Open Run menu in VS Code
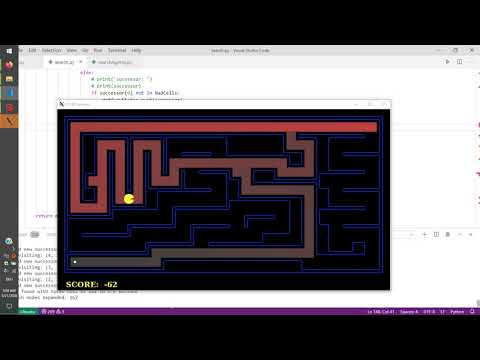This screenshot has width=480, height=360. coord(98,50)
